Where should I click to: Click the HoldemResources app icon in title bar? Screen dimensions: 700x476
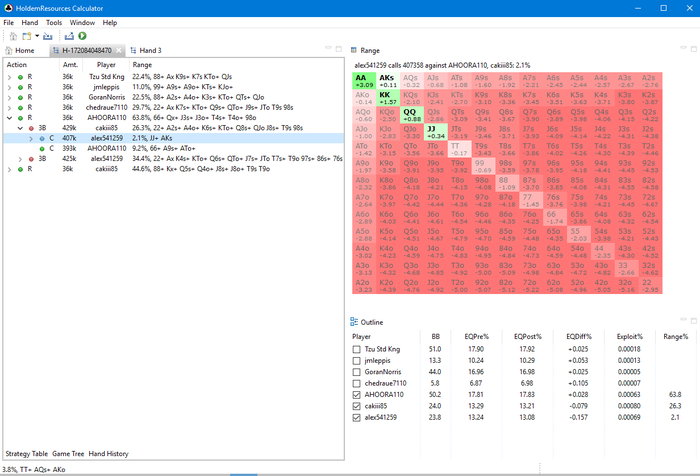8,8
